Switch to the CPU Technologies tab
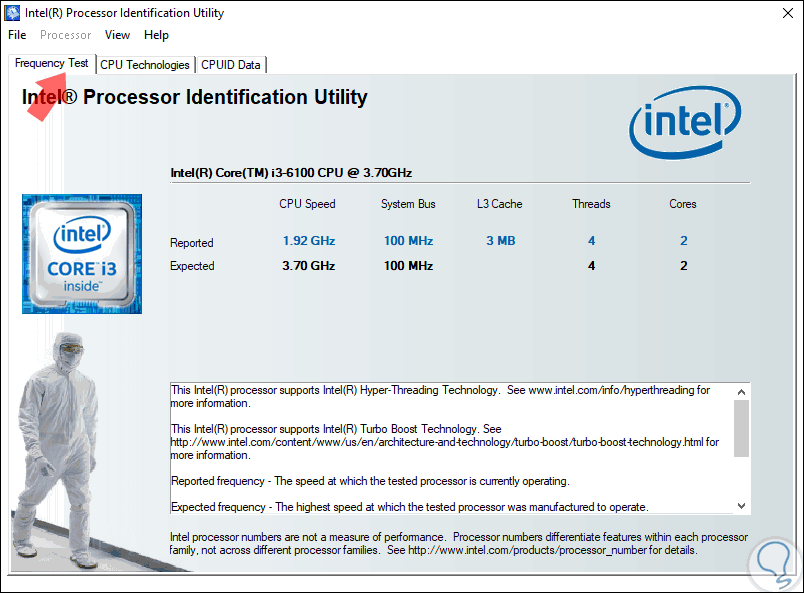Viewport: 804px width, 593px height. click(145, 65)
